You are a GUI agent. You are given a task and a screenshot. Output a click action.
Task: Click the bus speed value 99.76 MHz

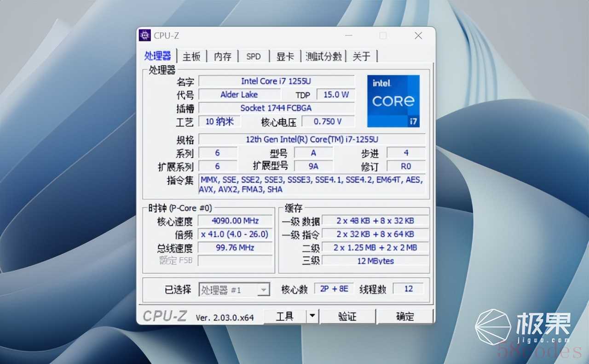(235, 247)
